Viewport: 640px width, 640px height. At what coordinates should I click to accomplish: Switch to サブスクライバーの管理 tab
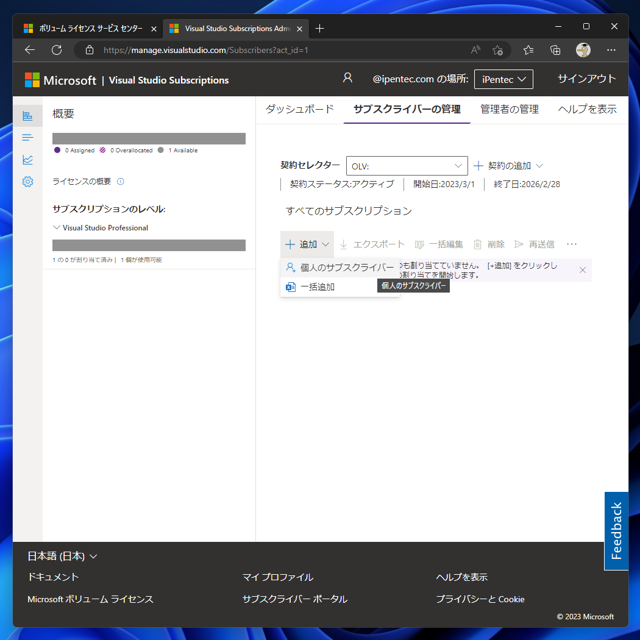click(407, 109)
